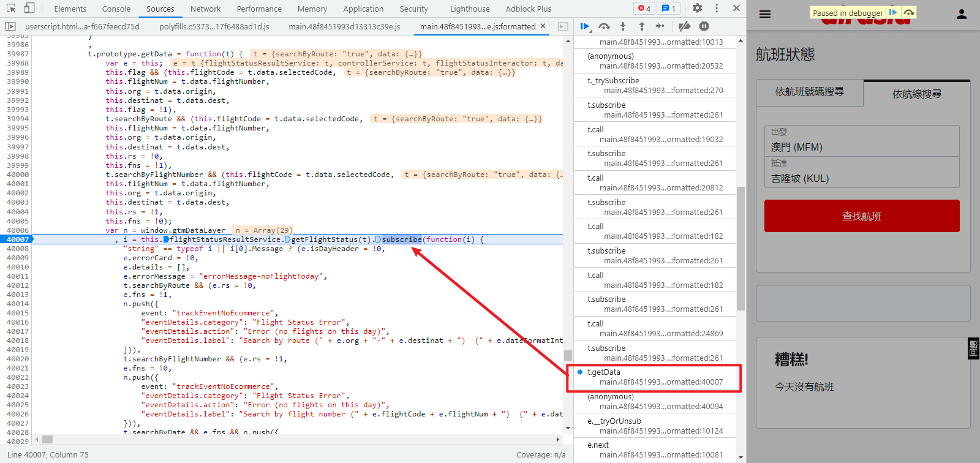
Task: Click the red 查找航班 button
Action: [x=862, y=216]
